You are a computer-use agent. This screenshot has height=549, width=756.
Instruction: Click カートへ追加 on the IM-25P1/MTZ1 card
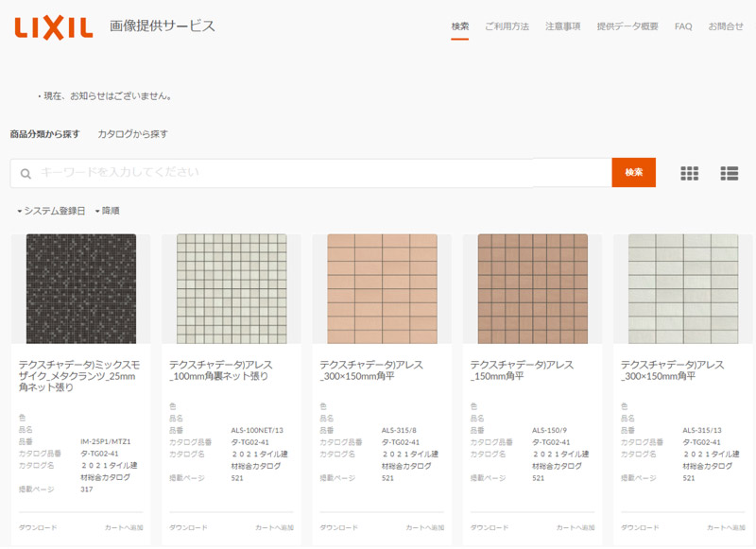(124, 528)
